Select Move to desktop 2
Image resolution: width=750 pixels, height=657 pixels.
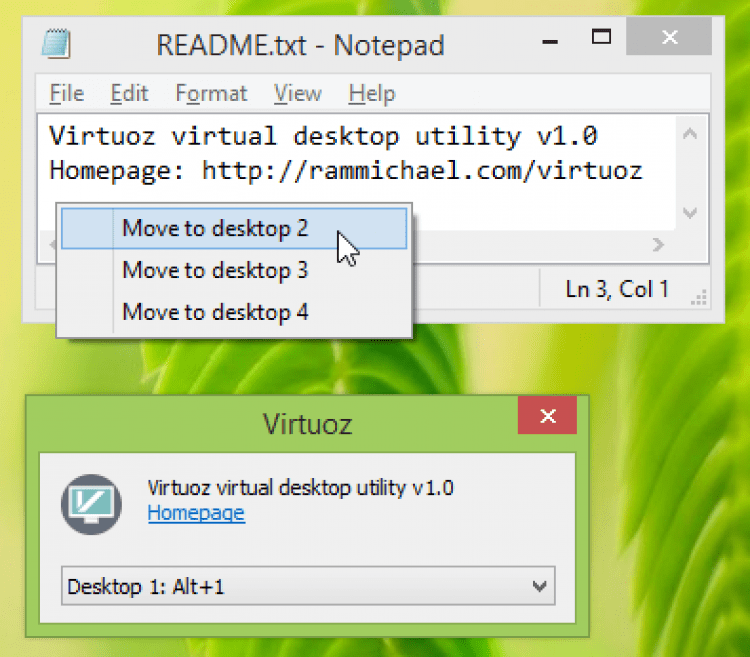[x=215, y=229]
